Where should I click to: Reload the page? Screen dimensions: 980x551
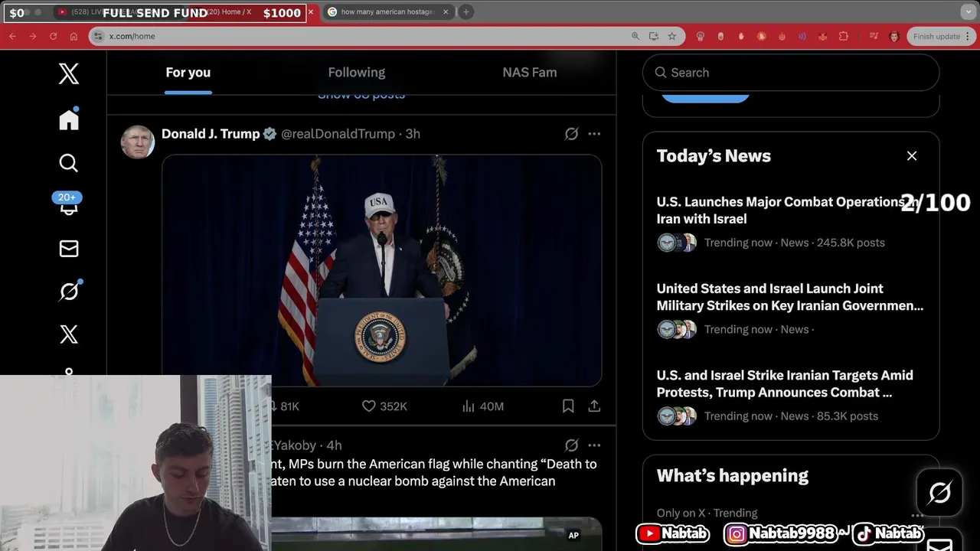click(53, 36)
